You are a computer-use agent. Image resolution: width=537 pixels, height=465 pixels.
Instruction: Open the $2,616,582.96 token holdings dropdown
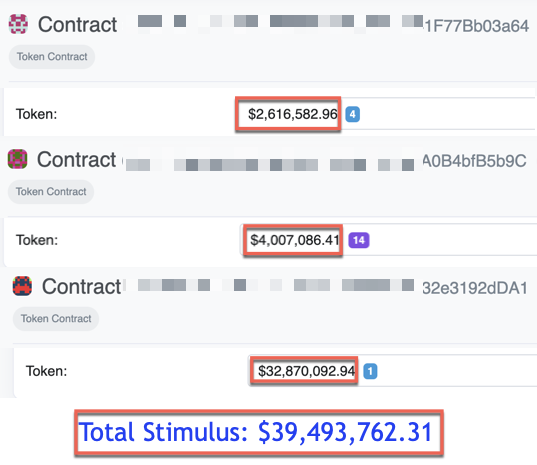385,114
